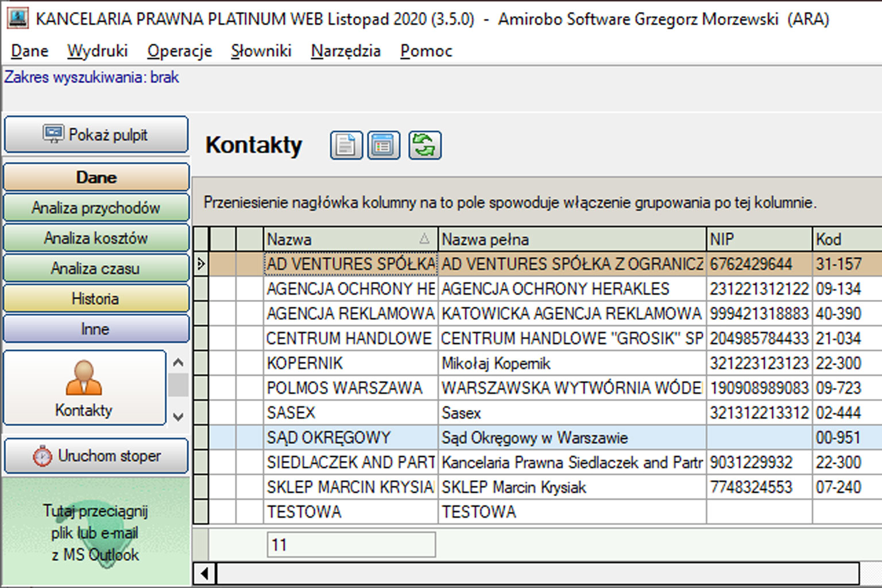Image resolution: width=882 pixels, height=588 pixels.
Task: Open the Wydruki menu
Action: point(97,51)
